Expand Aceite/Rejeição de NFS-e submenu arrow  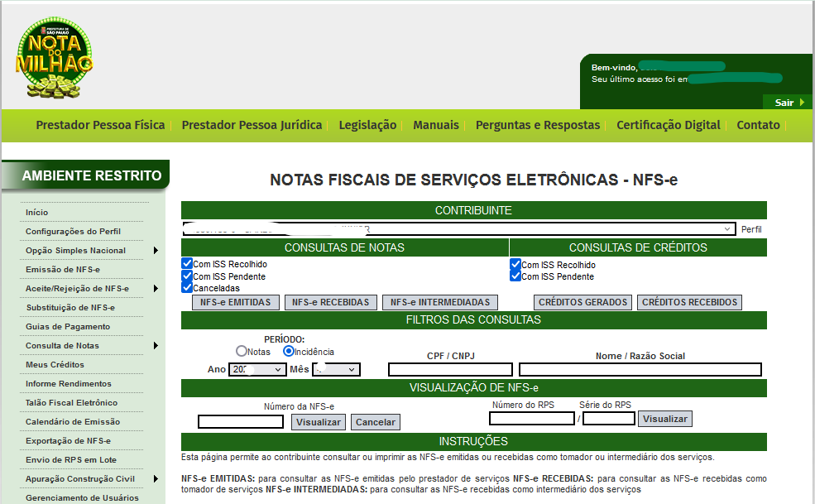coord(156,289)
